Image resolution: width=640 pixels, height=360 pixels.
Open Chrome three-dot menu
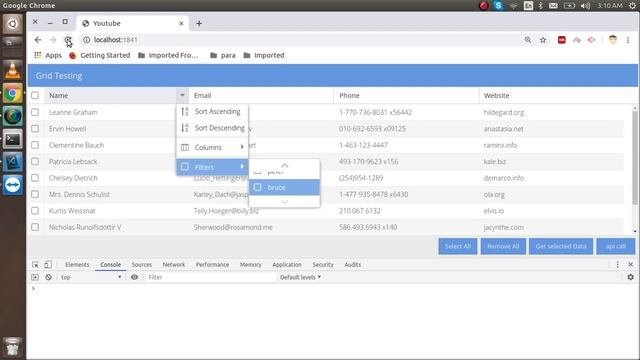(628, 40)
